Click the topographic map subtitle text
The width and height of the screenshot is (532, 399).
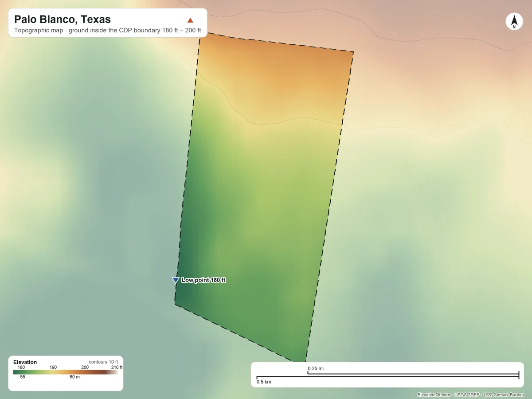(x=108, y=31)
